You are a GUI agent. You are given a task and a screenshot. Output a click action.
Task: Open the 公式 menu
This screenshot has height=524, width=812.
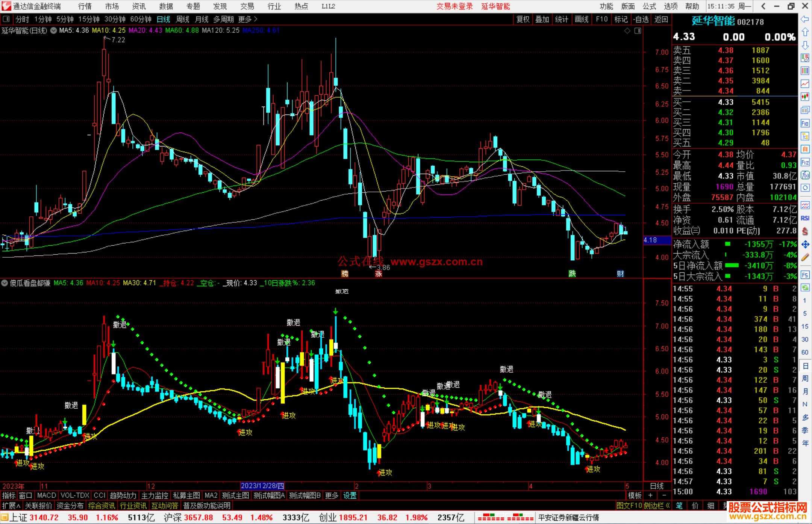coord(649,6)
